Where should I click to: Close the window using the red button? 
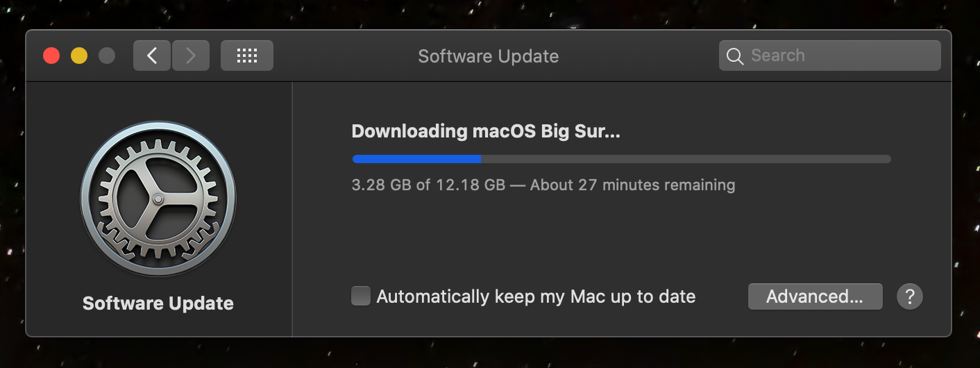[x=51, y=56]
